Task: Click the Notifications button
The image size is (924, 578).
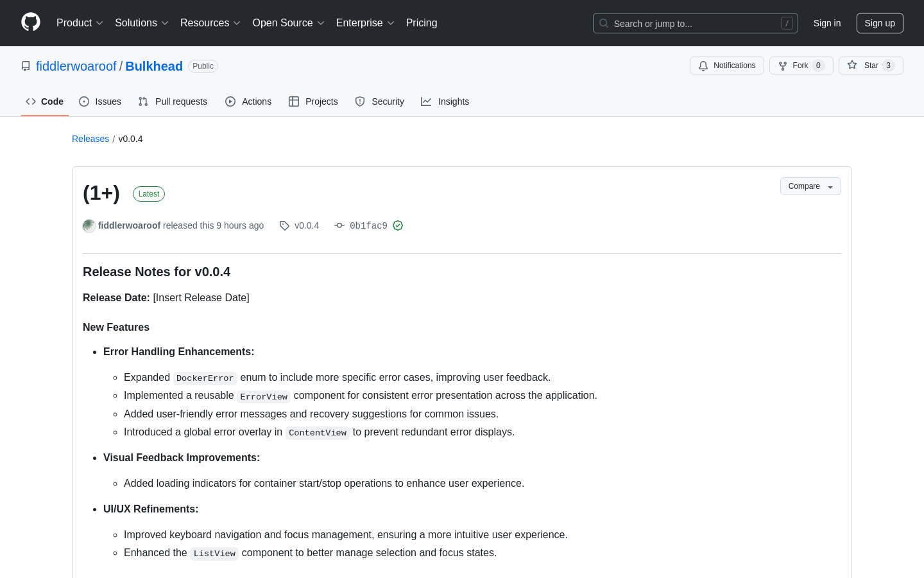Action: 727,66
